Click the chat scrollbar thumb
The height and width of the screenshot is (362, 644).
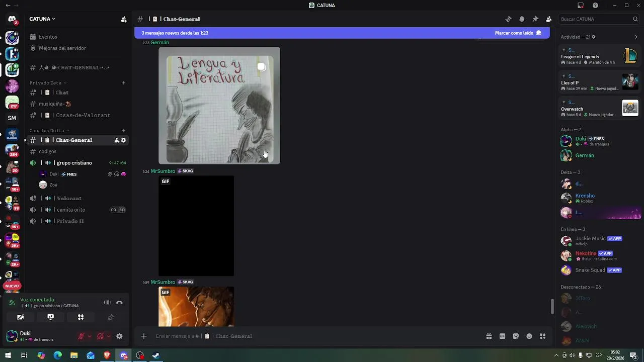click(552, 305)
